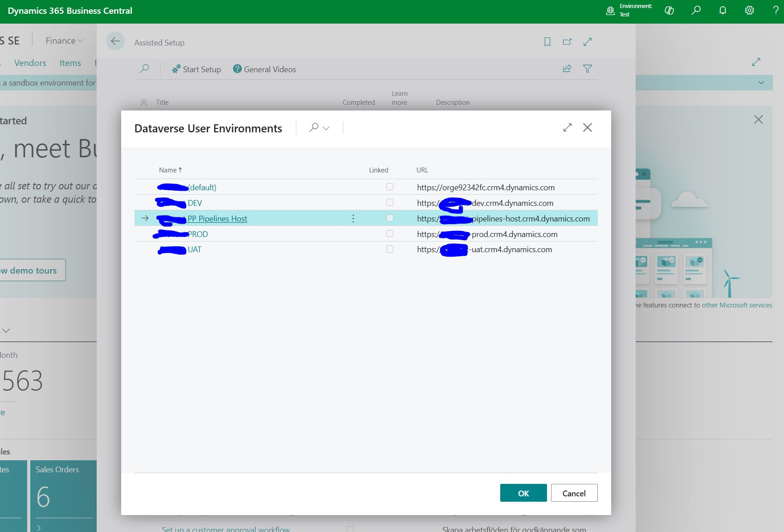Open the settings gear

(x=749, y=10)
